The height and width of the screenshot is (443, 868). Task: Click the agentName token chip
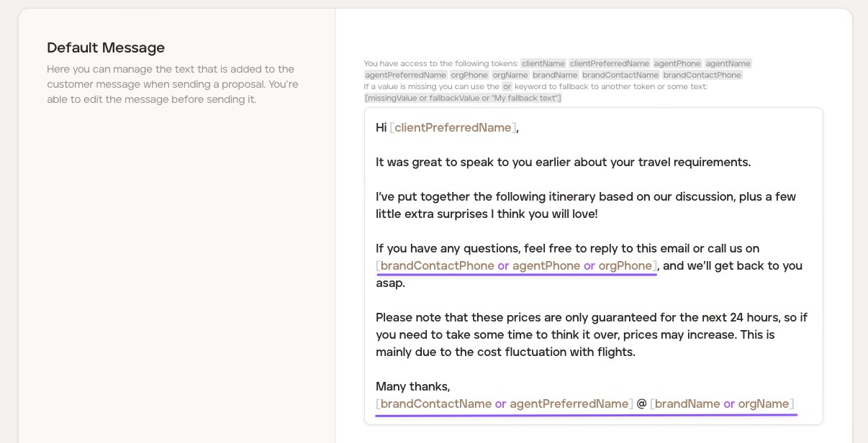point(728,63)
